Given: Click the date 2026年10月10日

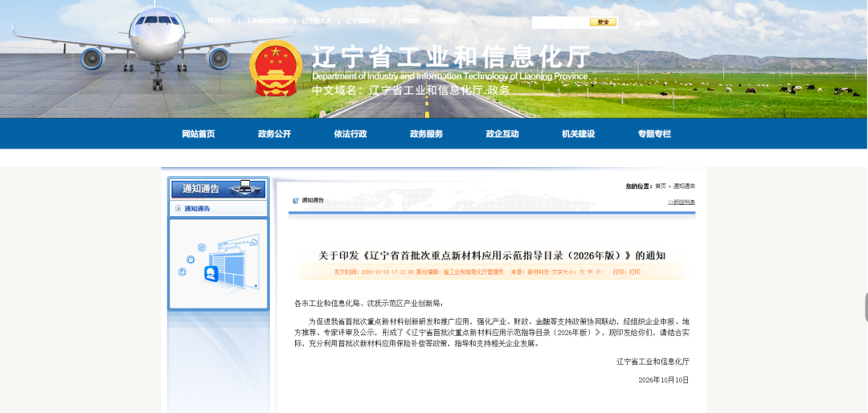Looking at the screenshot, I should pyautogui.click(x=663, y=380).
